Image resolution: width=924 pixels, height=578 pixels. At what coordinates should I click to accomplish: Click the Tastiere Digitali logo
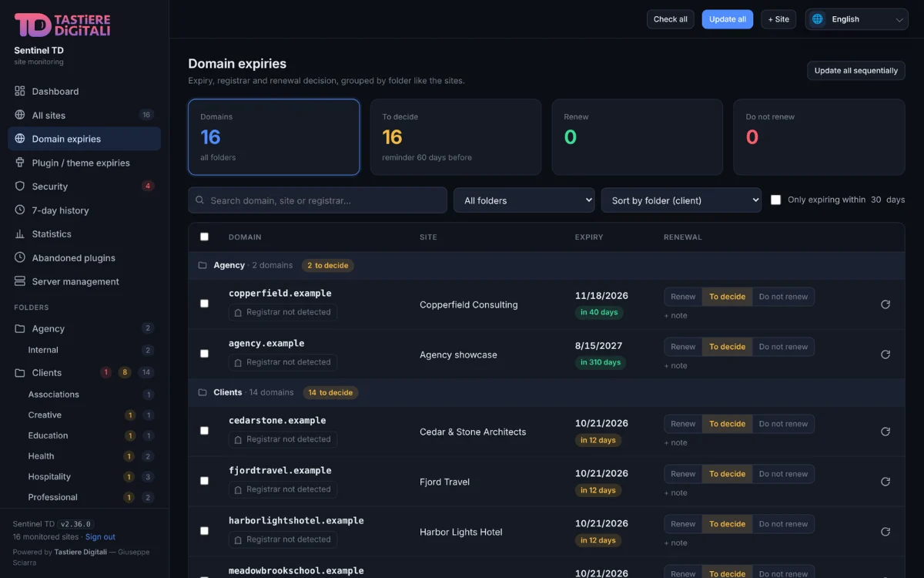(62, 25)
